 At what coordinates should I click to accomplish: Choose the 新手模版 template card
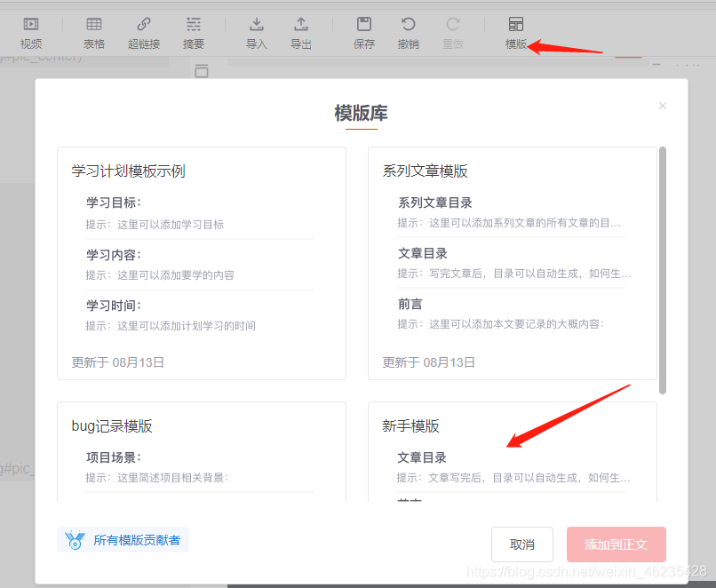(x=513, y=452)
